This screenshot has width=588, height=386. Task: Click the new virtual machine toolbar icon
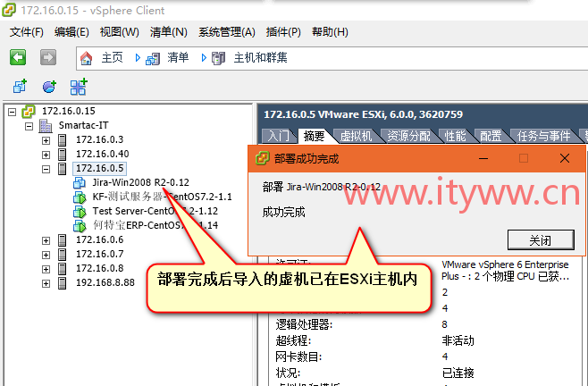20,87
